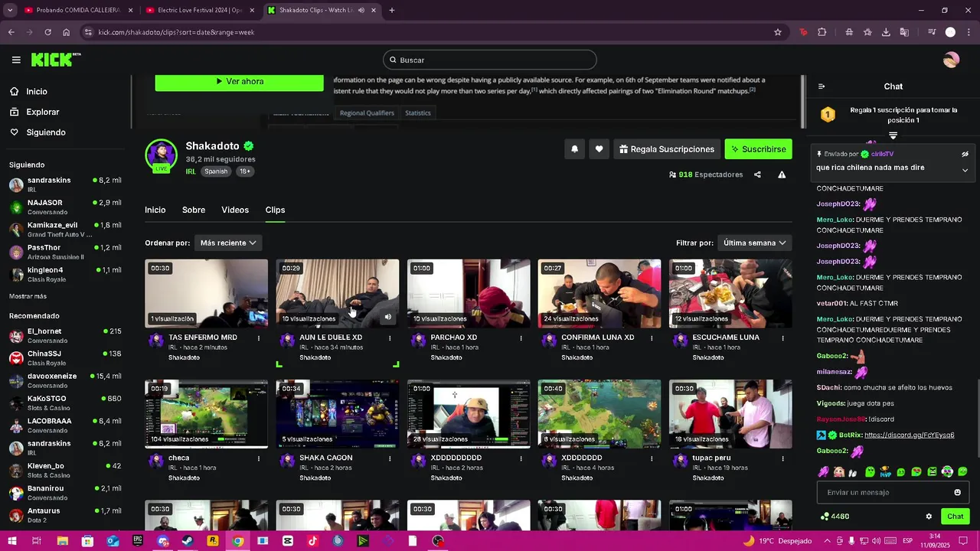Open browser extensions puzzle icon

pyautogui.click(x=822, y=32)
